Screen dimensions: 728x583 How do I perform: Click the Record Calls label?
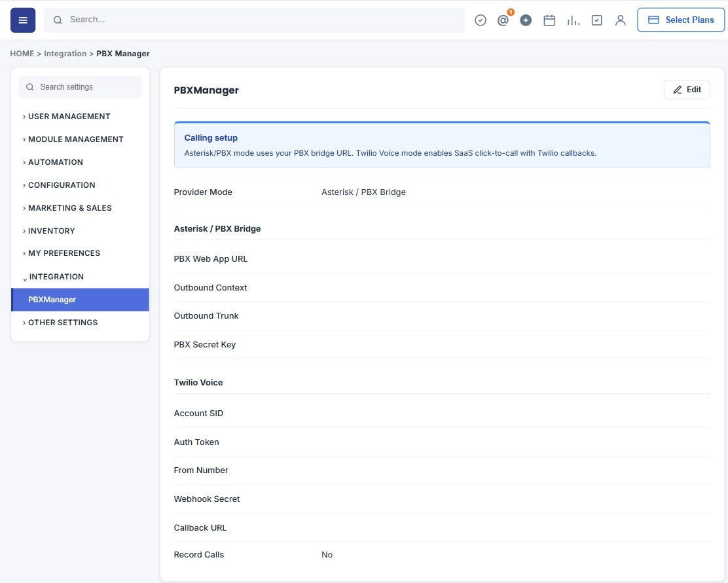[x=199, y=555]
